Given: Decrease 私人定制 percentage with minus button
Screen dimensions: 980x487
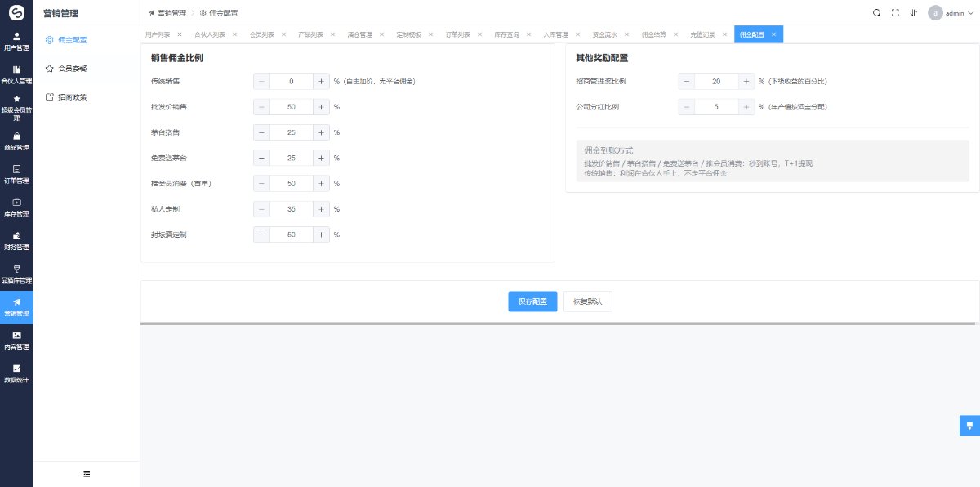Looking at the screenshot, I should point(261,209).
